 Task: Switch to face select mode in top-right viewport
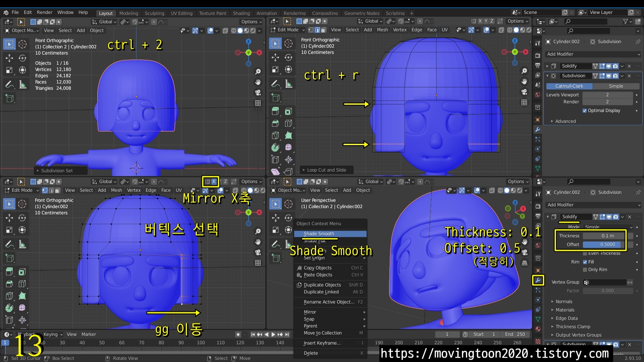[324, 30]
